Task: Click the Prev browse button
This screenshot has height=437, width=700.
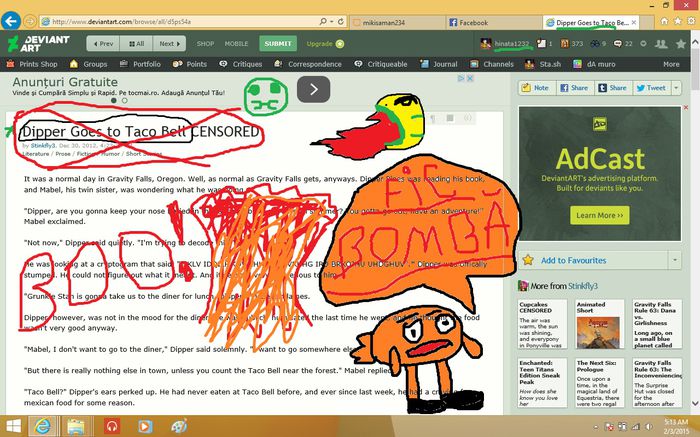Action: pyautogui.click(x=103, y=43)
